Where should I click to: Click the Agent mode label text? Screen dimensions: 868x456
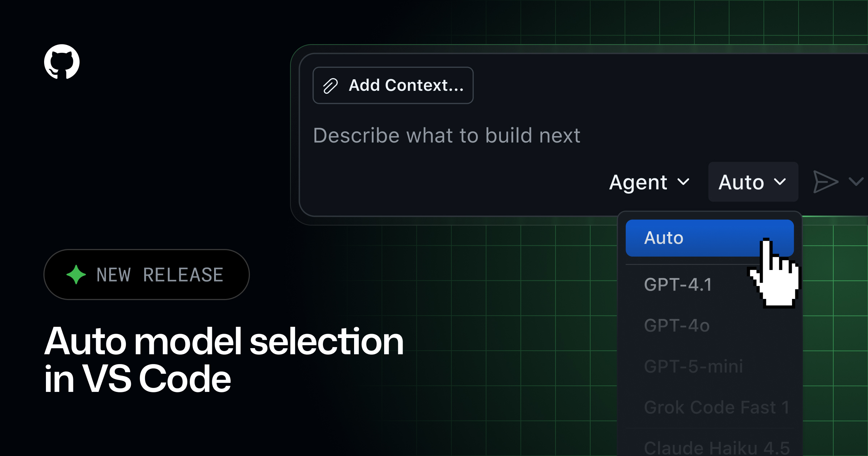pyautogui.click(x=638, y=182)
